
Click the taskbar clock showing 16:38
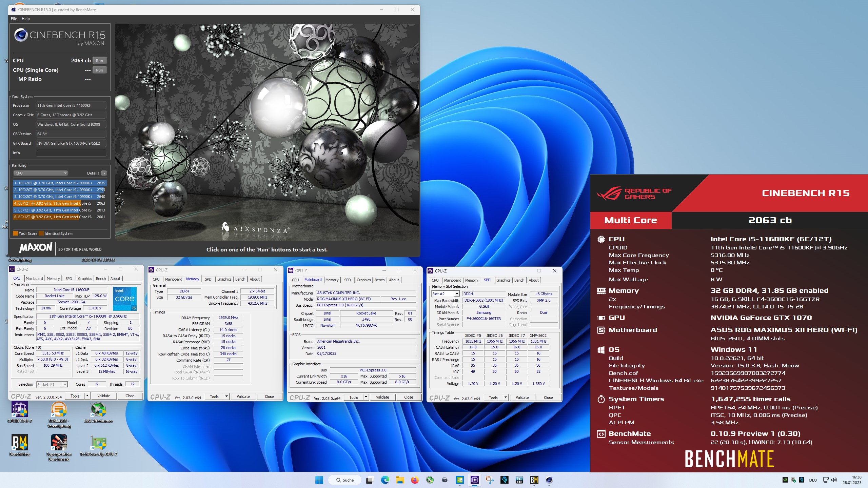[852, 480]
